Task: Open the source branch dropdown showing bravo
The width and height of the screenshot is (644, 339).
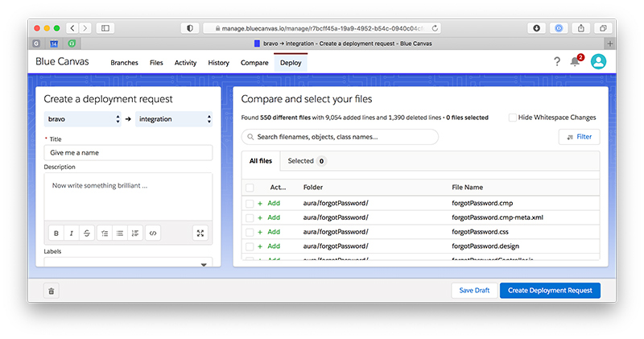Action: coord(83,119)
